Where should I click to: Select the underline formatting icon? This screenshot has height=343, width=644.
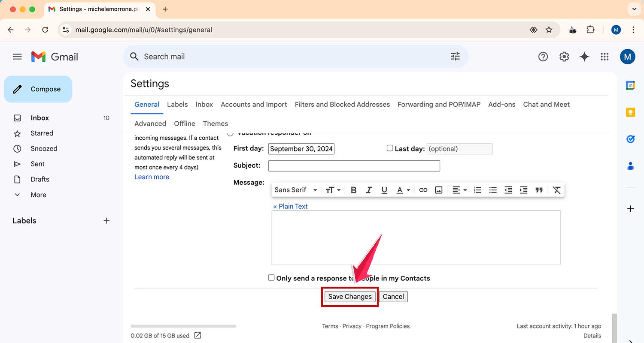tap(384, 190)
